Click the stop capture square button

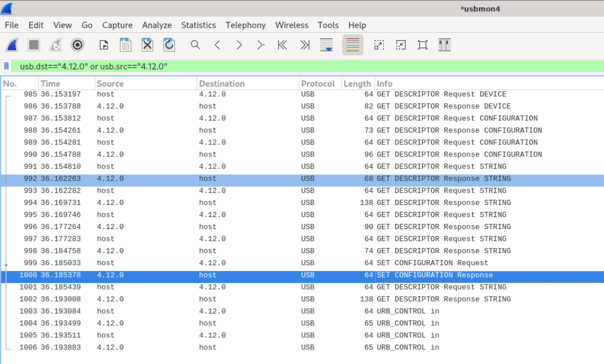(x=34, y=45)
